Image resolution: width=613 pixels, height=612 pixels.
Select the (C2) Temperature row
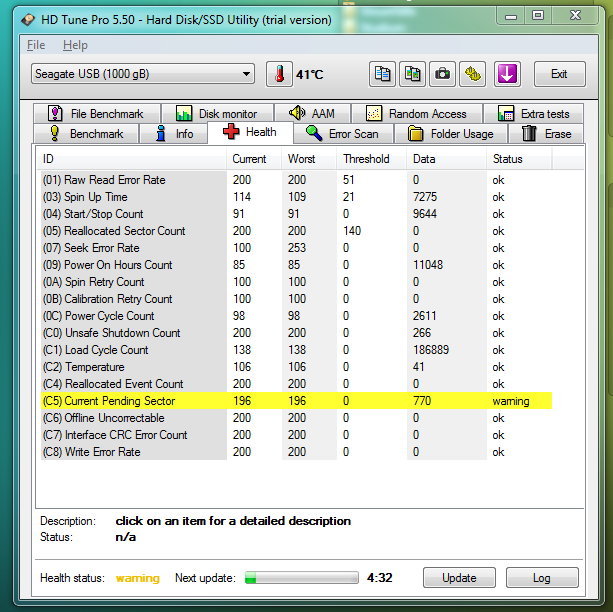(x=296, y=367)
